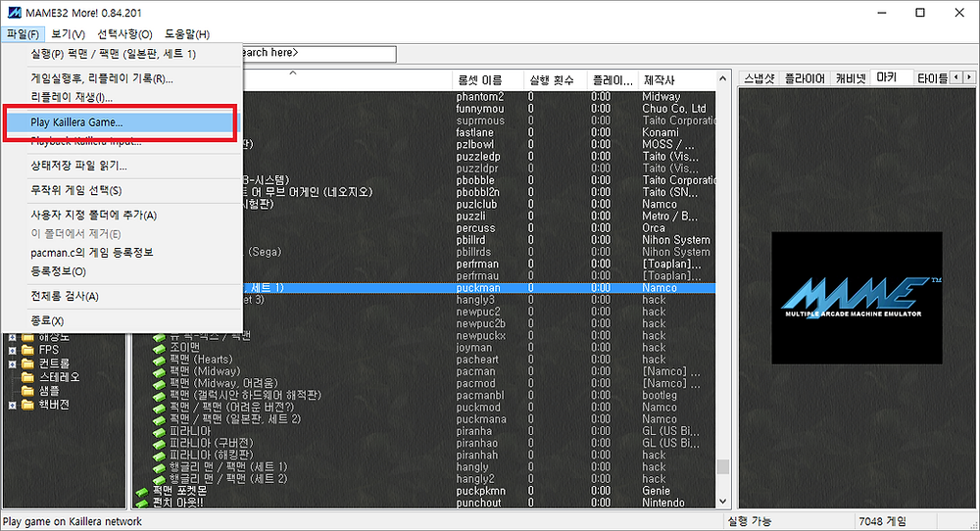The image size is (980, 531).
Task: Sort by the 제작사 column header
Action: [677, 80]
